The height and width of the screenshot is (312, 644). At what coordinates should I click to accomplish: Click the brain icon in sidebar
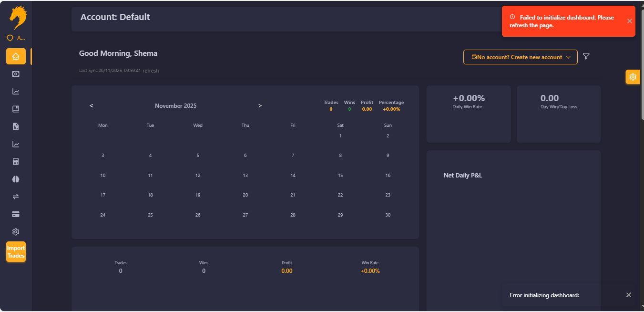point(16,179)
